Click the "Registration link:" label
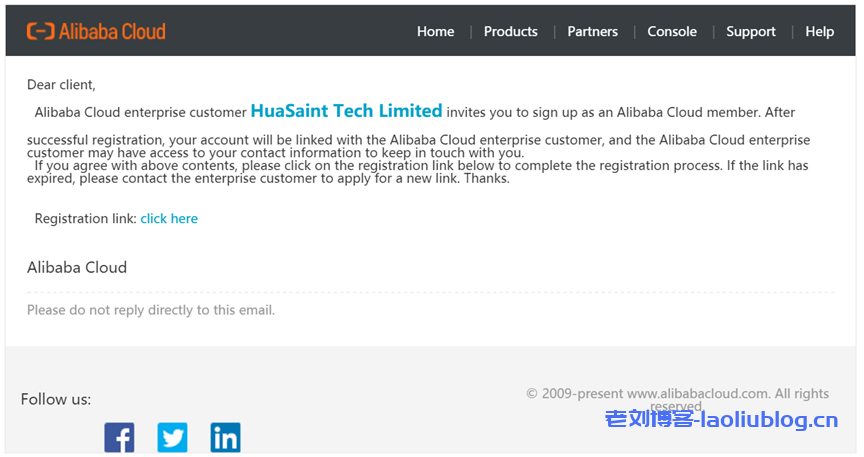 pyautogui.click(x=85, y=218)
